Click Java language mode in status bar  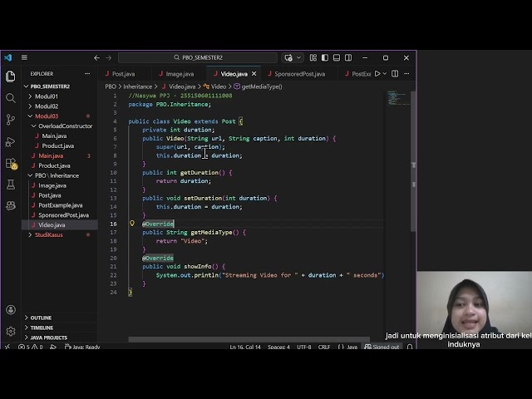click(x=352, y=347)
